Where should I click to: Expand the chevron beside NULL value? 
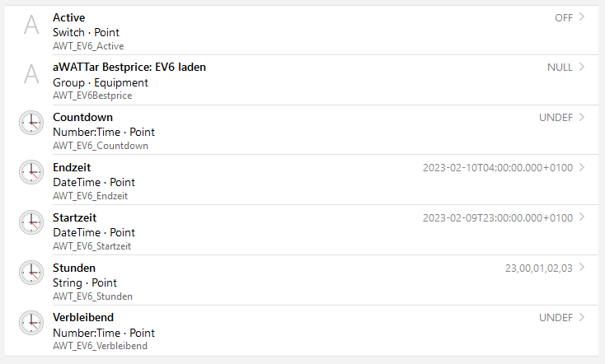[x=582, y=67]
